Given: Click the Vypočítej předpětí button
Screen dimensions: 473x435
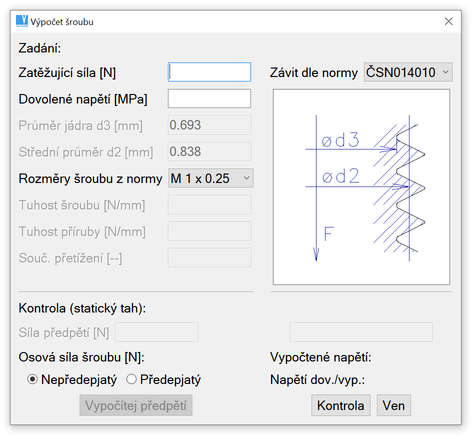Looking at the screenshot, I should (136, 405).
